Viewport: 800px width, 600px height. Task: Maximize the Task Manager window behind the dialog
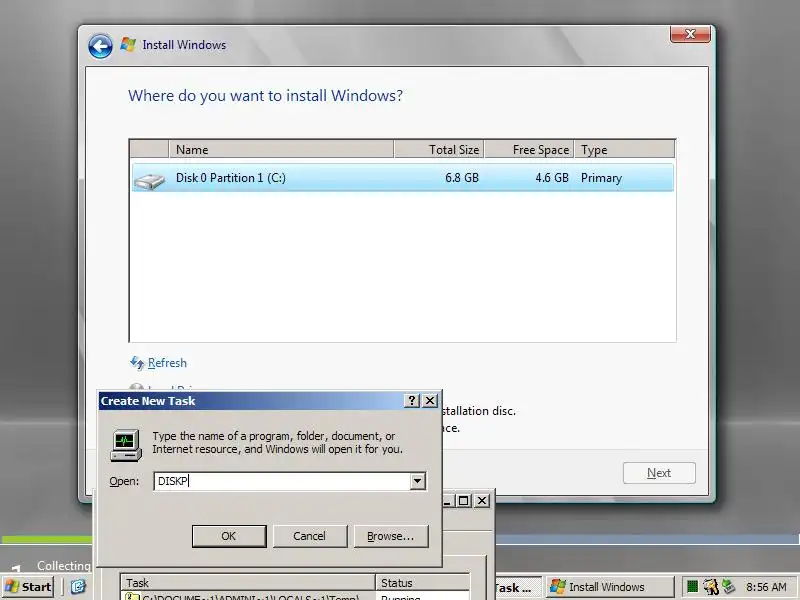(x=463, y=501)
